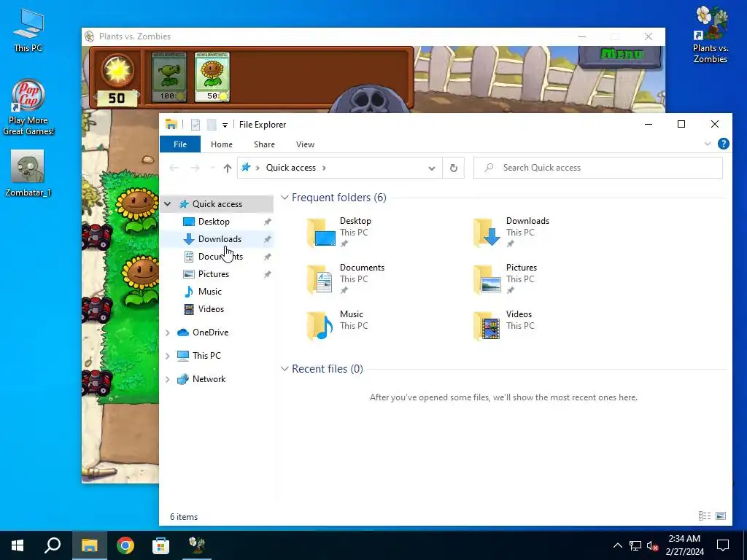Select Network in navigation pane
This screenshot has height=560, width=747.
(x=209, y=379)
